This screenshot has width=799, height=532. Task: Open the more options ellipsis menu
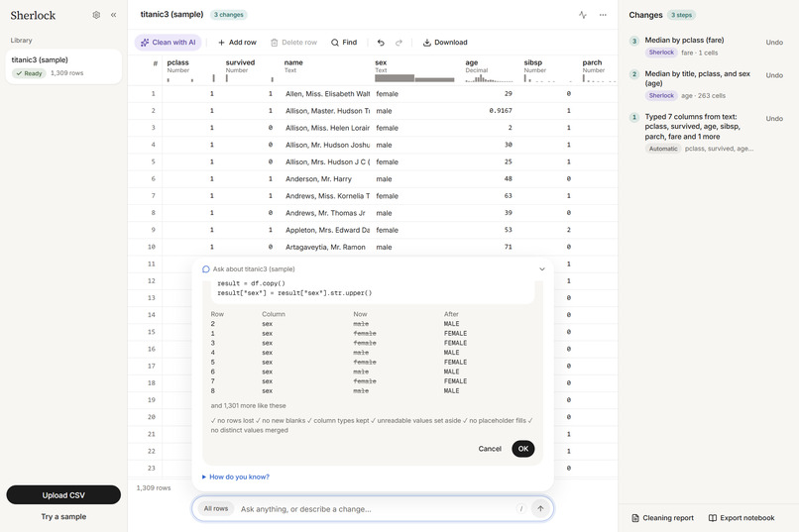coord(603,15)
